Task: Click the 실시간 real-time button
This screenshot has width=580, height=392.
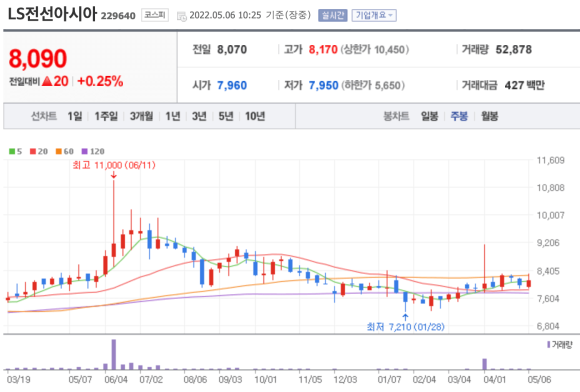Action: click(333, 15)
